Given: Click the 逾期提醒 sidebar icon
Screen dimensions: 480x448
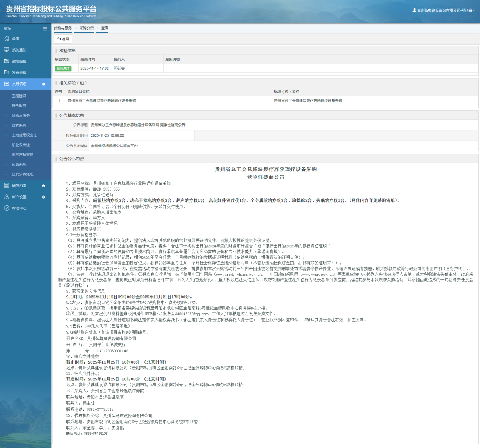Looking at the screenshot, I should [6, 61].
